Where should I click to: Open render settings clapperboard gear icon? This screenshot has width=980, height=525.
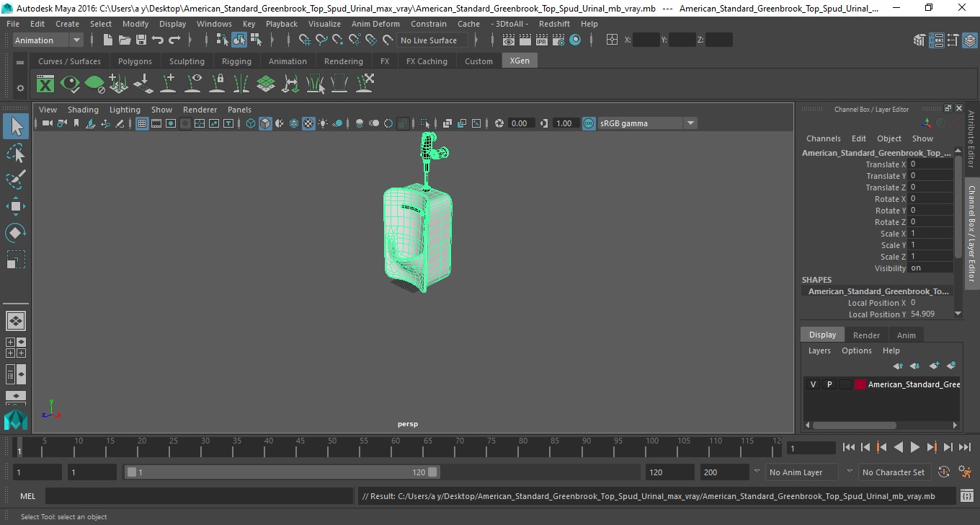pos(558,40)
